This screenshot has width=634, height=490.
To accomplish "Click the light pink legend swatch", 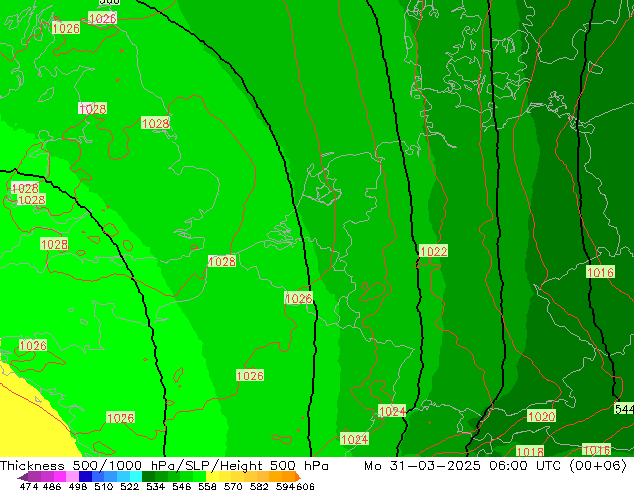I will pyautogui.click(x=72, y=476).
